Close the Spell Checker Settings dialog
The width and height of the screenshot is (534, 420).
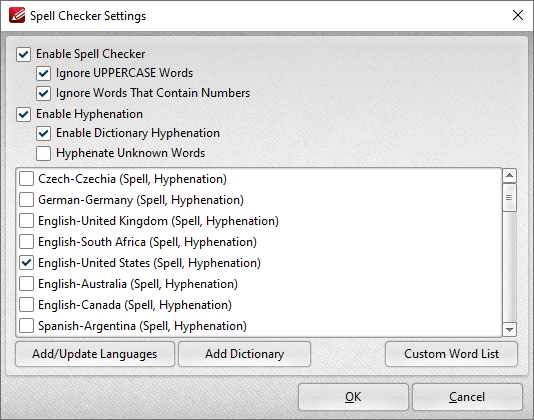pos(518,15)
